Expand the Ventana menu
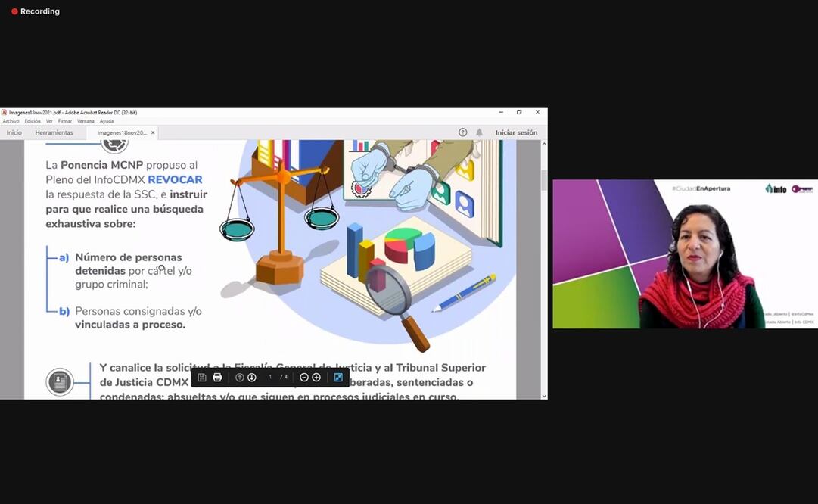This screenshot has height=504, width=818. [x=86, y=121]
